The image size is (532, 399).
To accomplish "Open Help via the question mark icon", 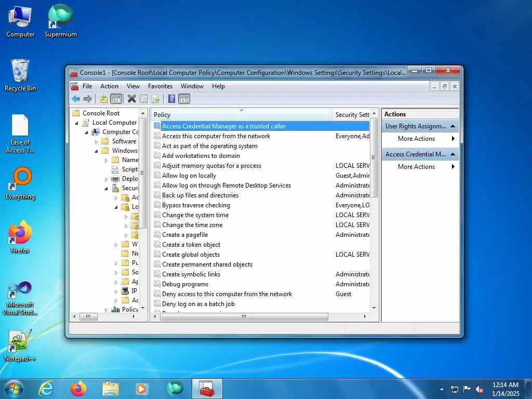I will point(172,99).
